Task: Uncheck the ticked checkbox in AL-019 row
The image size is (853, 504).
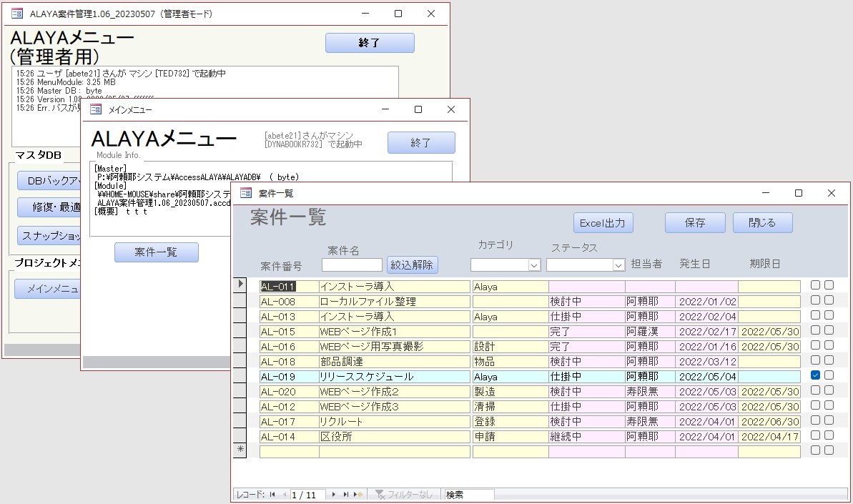Action: coord(815,375)
